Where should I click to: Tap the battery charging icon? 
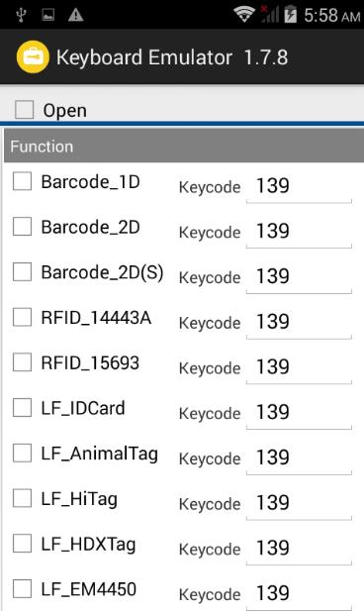coord(291,15)
